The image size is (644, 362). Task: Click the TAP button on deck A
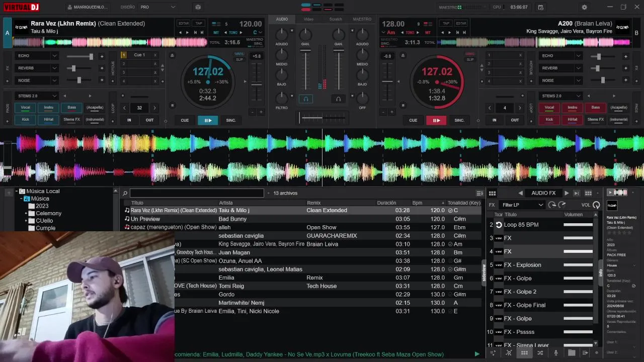point(199,23)
